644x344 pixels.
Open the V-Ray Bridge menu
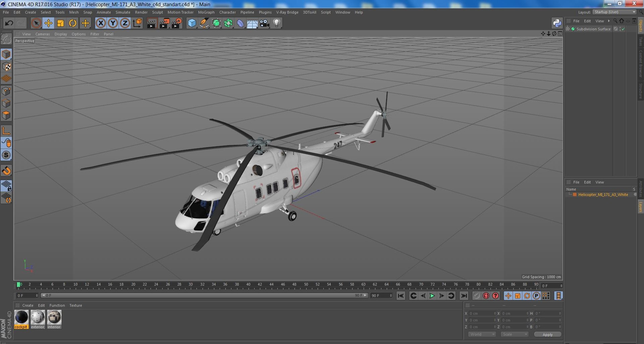pyautogui.click(x=287, y=12)
